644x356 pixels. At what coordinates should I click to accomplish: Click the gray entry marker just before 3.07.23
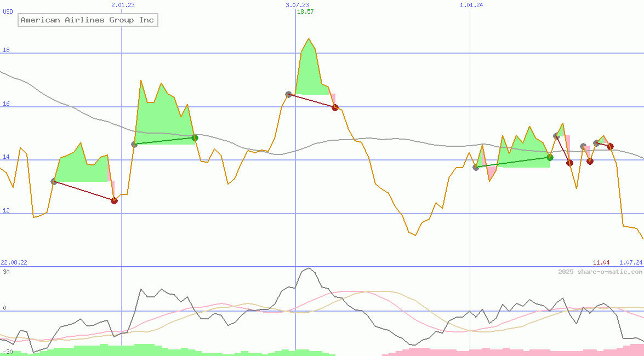point(289,94)
